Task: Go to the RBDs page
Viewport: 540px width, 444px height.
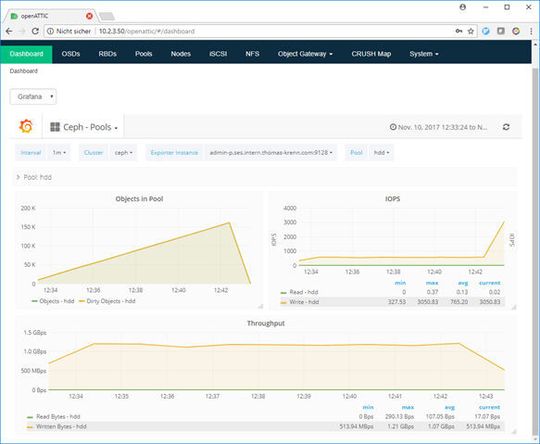Action: tap(107, 54)
